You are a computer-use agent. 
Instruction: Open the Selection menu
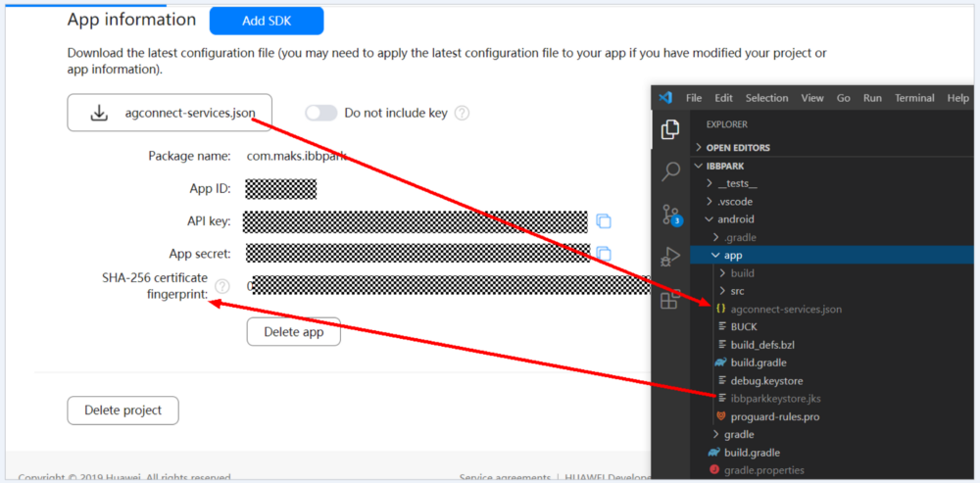tap(767, 98)
